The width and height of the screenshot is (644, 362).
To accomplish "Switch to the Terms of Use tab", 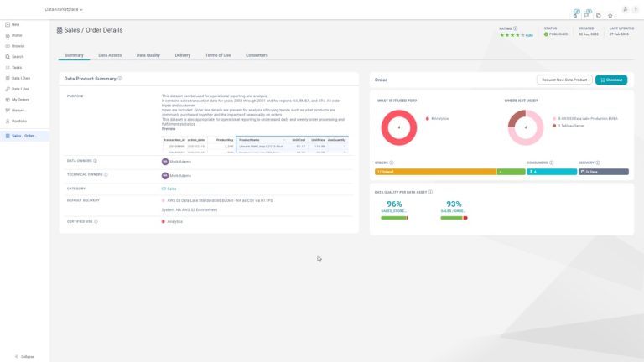I will [x=218, y=55].
